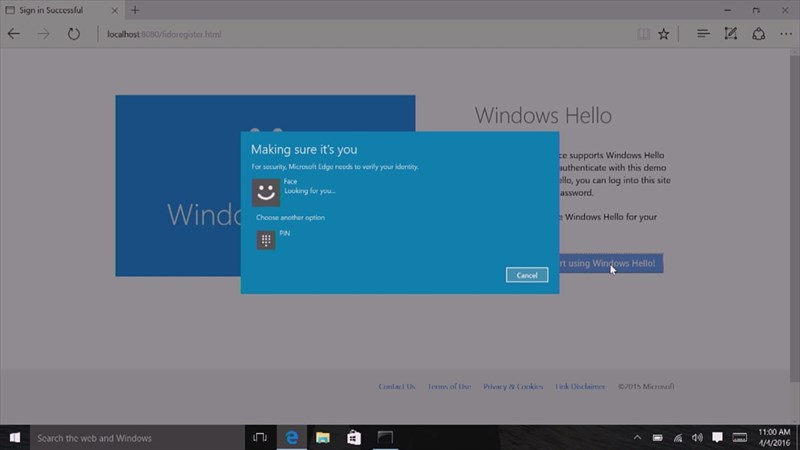Open the Terms of Use link
Viewport: 800px width, 450px height.
(x=449, y=386)
